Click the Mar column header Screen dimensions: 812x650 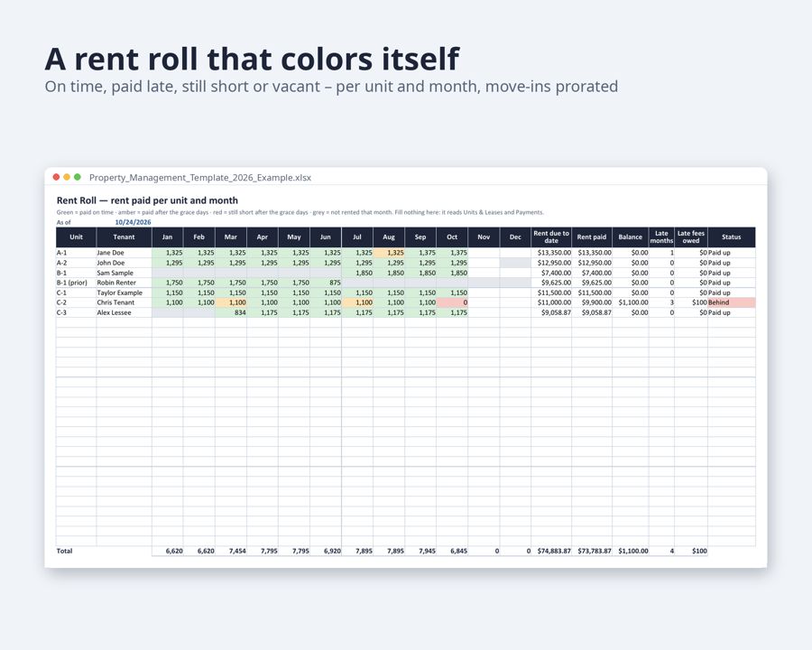230,237
